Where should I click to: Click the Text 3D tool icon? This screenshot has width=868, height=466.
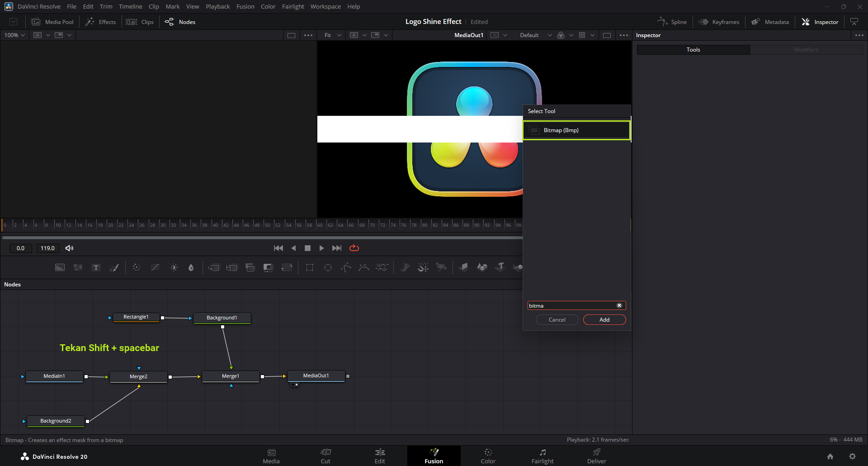[x=500, y=267]
